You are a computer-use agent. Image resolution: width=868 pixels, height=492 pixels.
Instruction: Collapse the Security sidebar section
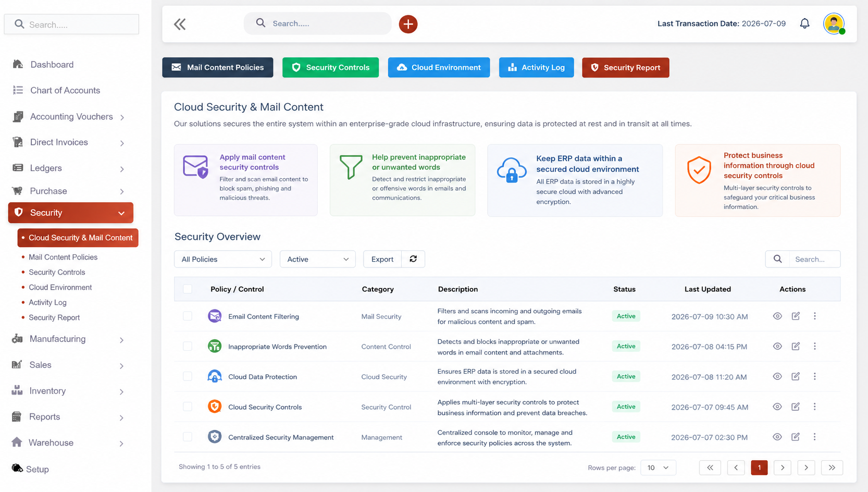(71, 213)
